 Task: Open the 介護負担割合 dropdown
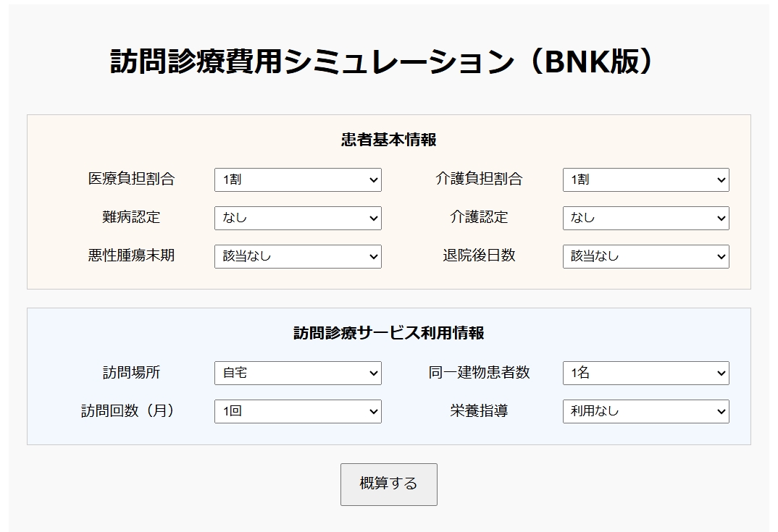[x=645, y=180]
